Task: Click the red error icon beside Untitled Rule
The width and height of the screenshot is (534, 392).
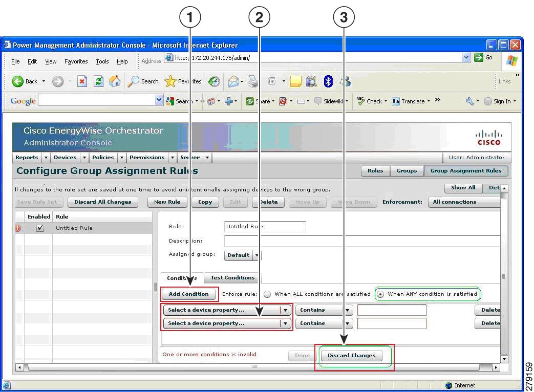Action: (x=18, y=228)
